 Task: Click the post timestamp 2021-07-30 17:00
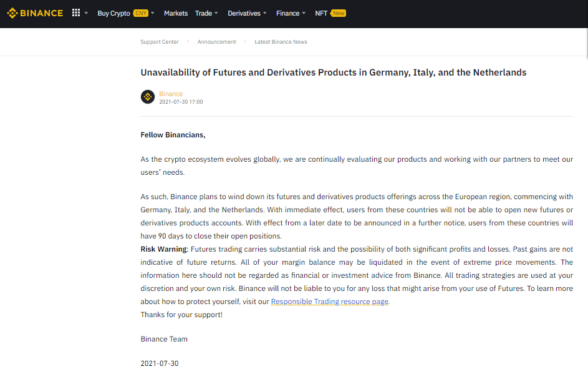point(181,102)
